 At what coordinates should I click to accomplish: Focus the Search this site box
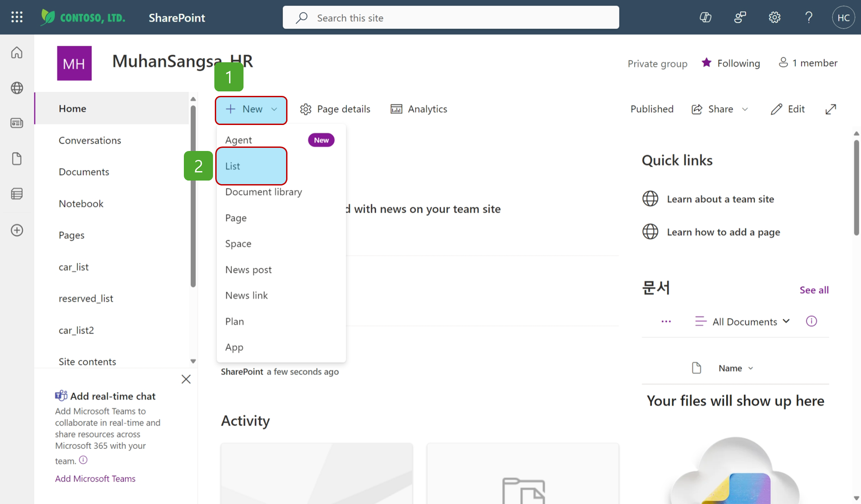click(x=451, y=17)
